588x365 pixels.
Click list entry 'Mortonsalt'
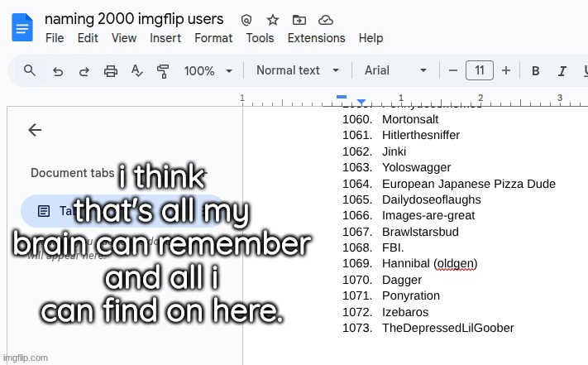pyautogui.click(x=410, y=119)
